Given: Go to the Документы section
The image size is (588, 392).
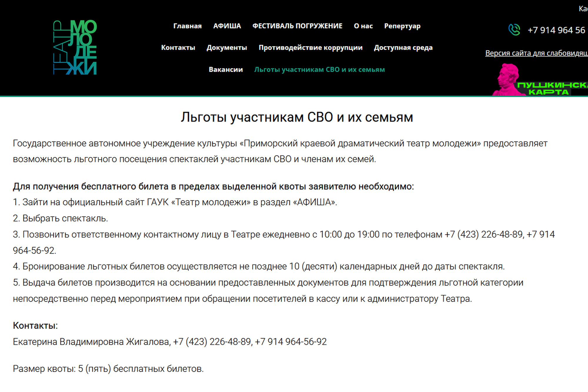Looking at the screenshot, I should [227, 48].
